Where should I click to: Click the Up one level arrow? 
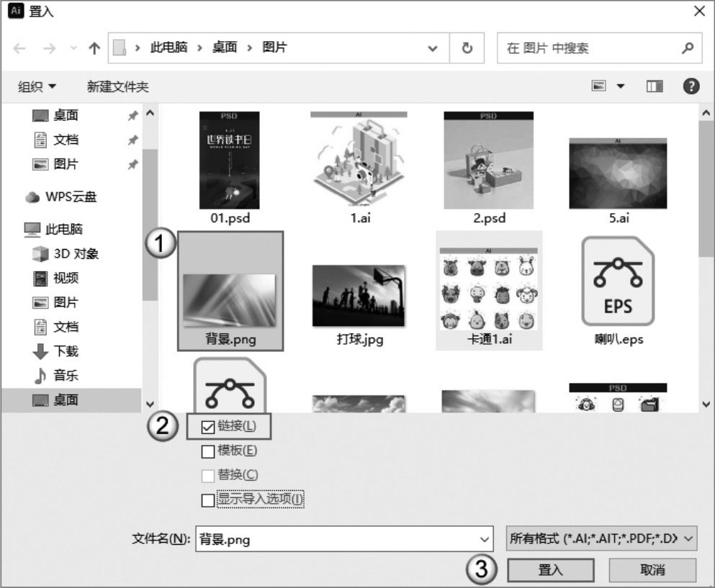click(x=94, y=49)
